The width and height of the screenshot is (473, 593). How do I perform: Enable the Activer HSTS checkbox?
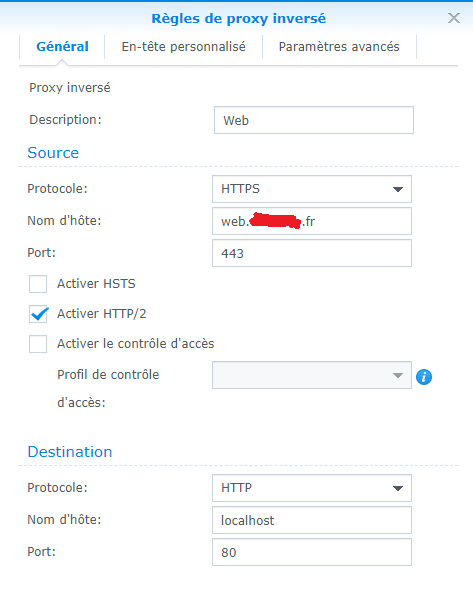tap(38, 284)
